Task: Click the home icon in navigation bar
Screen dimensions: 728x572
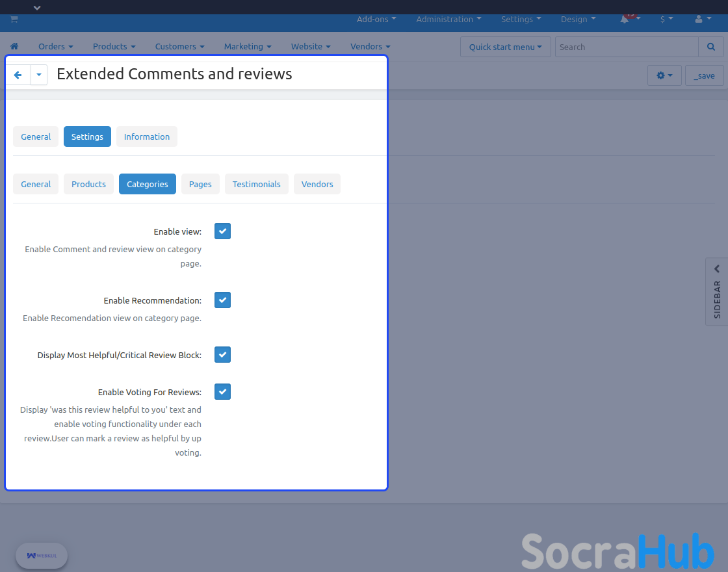Action: click(14, 47)
